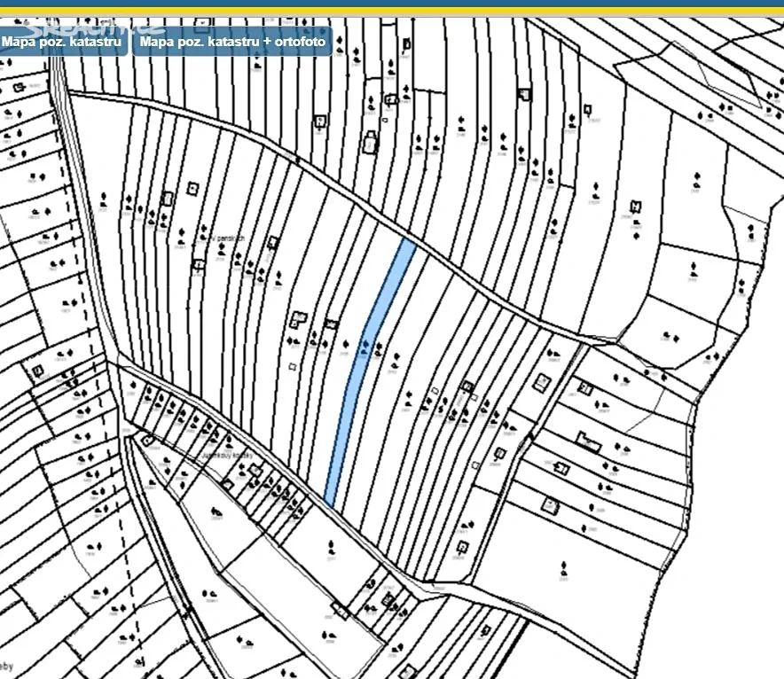This screenshot has width=784, height=679.
Task: Select small building left of 'Jurenkovy kopaky' label
Action: (147, 440)
